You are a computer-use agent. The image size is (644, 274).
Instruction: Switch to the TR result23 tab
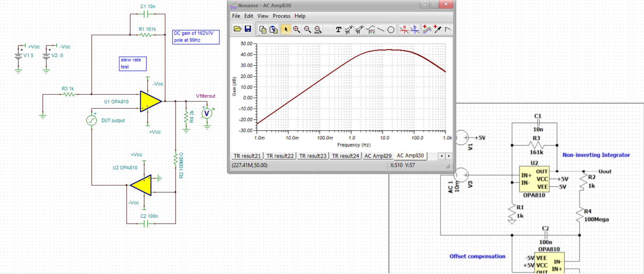313,156
